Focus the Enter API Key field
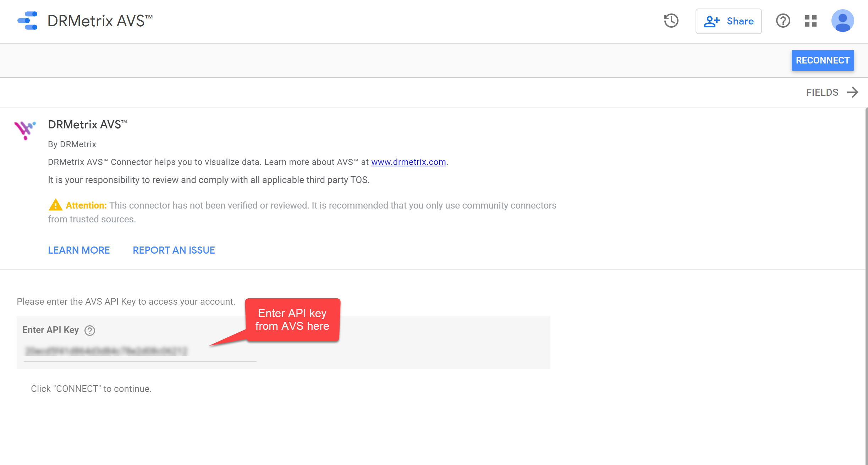868x465 pixels. pos(140,351)
